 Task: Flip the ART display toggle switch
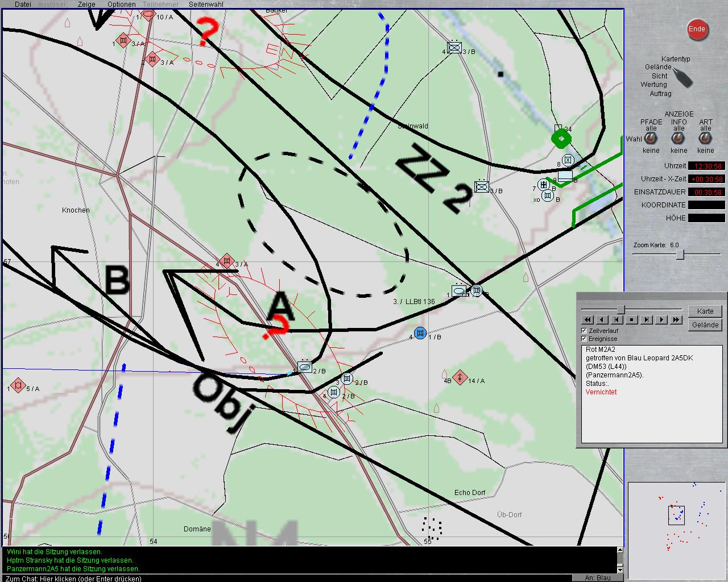[x=706, y=139]
